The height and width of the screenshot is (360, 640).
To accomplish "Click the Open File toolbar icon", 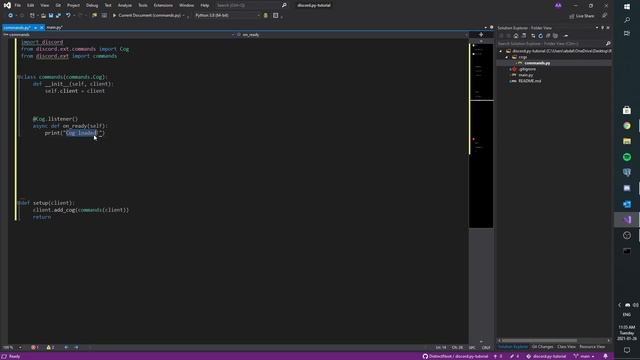I will click(43, 16).
